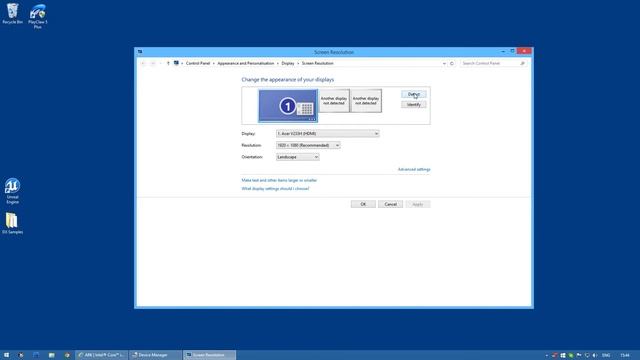Go up one level with the Up arrow
Viewport: 640px width, 360px height.
click(x=168, y=63)
